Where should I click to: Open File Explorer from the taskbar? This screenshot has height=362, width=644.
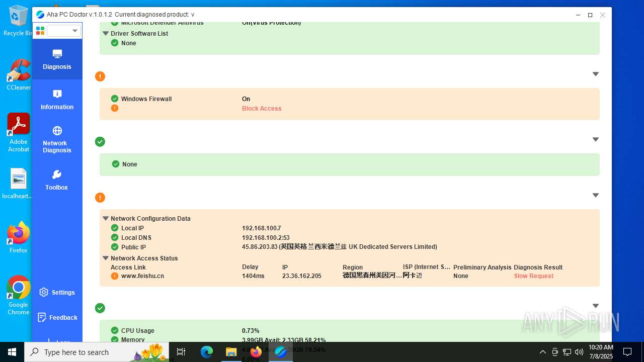coord(231,352)
